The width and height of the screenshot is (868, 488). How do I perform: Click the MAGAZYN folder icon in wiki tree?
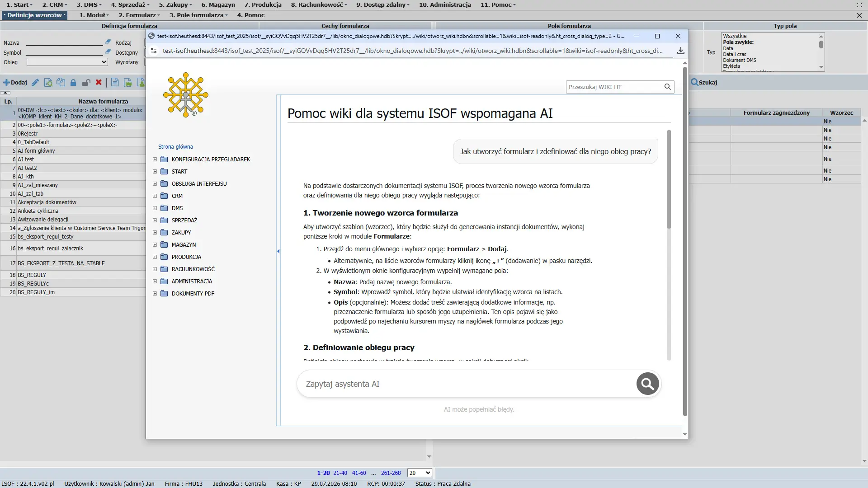click(x=164, y=244)
